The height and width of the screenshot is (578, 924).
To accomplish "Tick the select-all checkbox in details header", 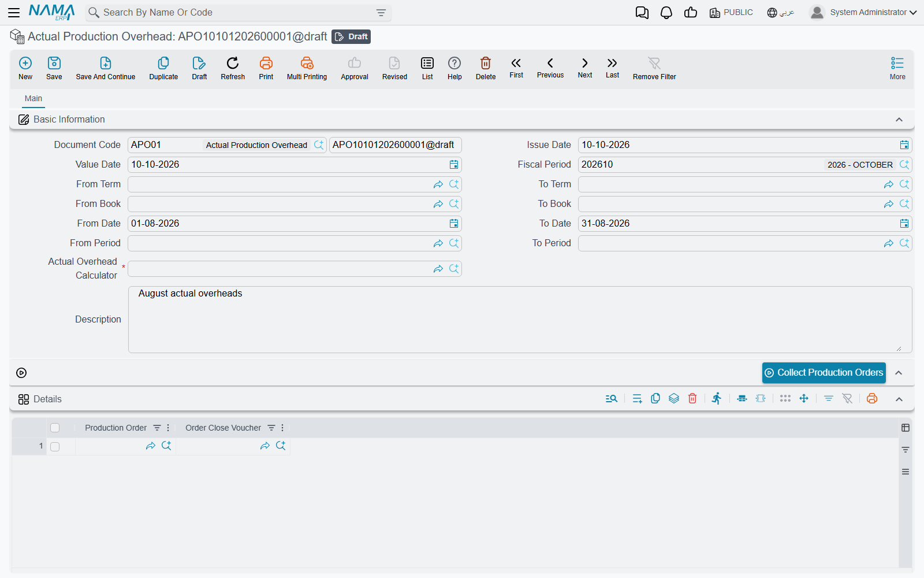I will (55, 428).
